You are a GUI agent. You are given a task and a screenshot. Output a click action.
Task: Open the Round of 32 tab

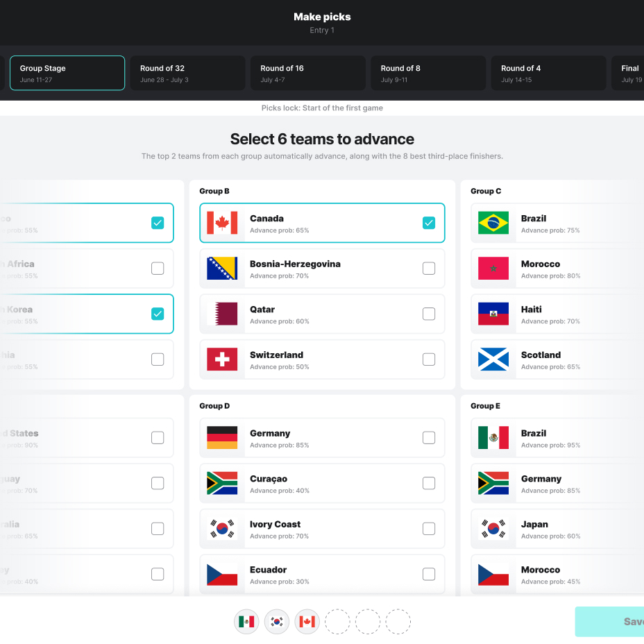click(187, 73)
